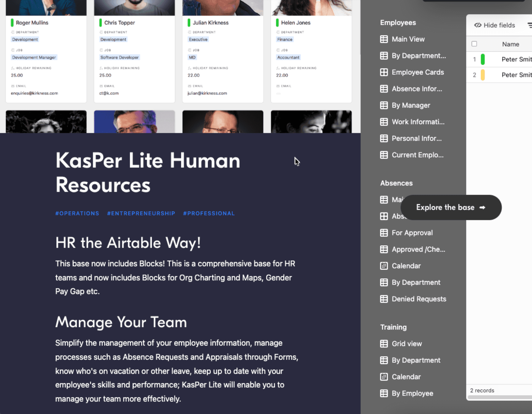
Task: Click the By Employee grid icon
Action: pos(384,393)
